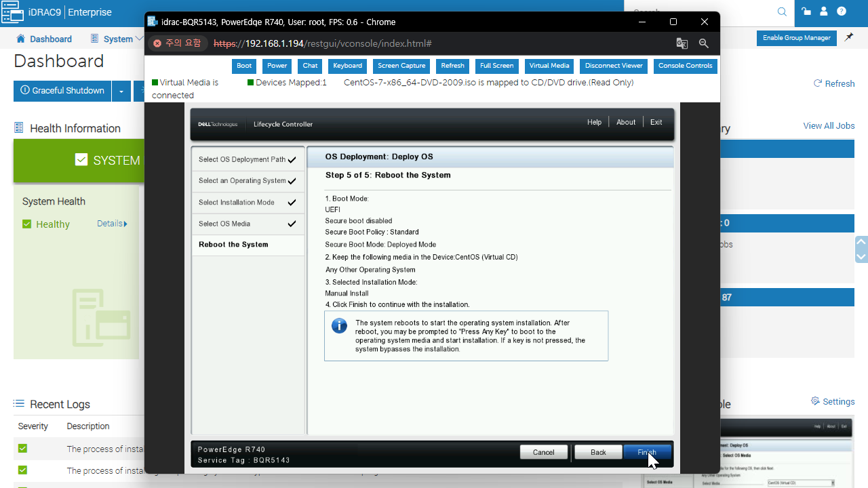Click the Healthy status check icon
The width and height of the screenshot is (868, 488).
27,224
